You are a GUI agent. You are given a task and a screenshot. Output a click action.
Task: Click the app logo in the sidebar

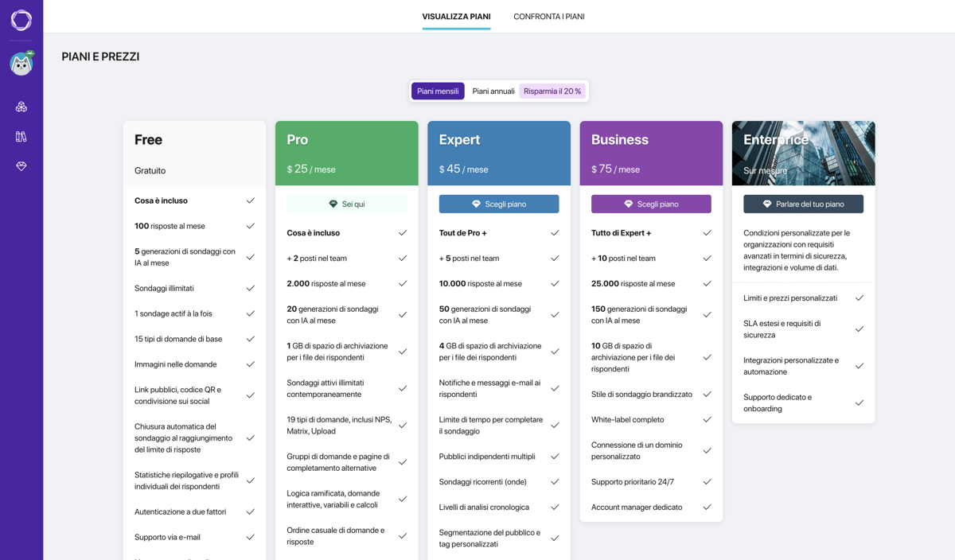[21, 20]
